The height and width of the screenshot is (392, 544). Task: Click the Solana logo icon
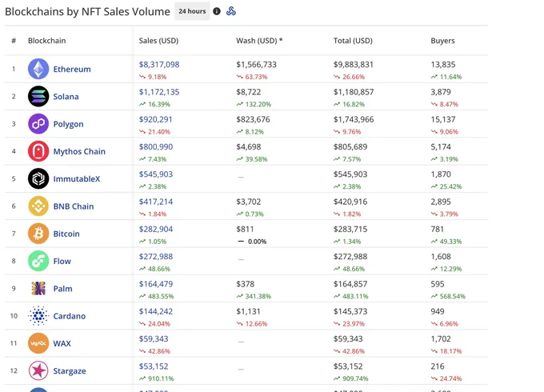pyautogui.click(x=38, y=96)
